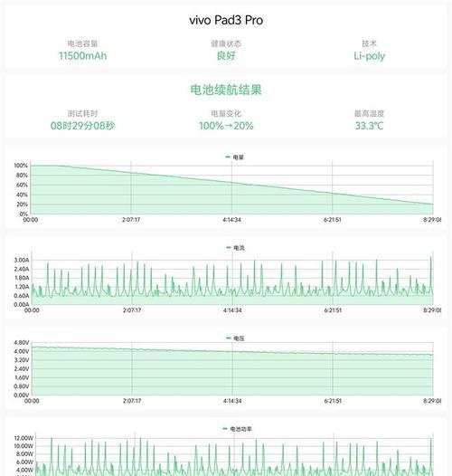This screenshot has width=452, height=476.
Task: Click the 电池容量 label
Action: coord(82,43)
